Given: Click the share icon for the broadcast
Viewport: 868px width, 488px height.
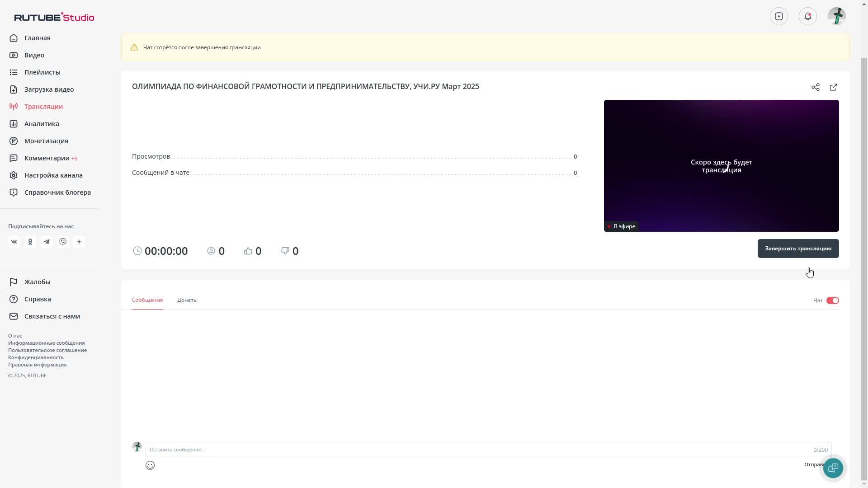Looking at the screenshot, I should coord(816,86).
